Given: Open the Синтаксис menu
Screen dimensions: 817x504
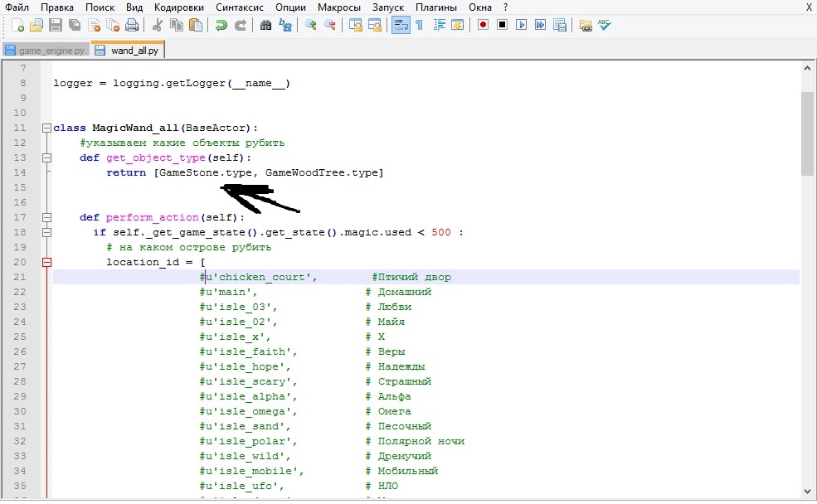Looking at the screenshot, I should click(x=241, y=7).
